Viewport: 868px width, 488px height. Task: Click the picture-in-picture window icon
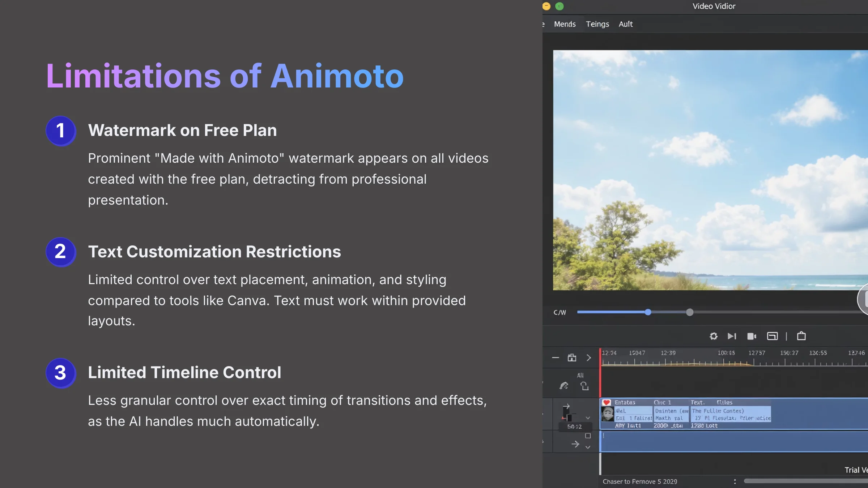click(772, 336)
